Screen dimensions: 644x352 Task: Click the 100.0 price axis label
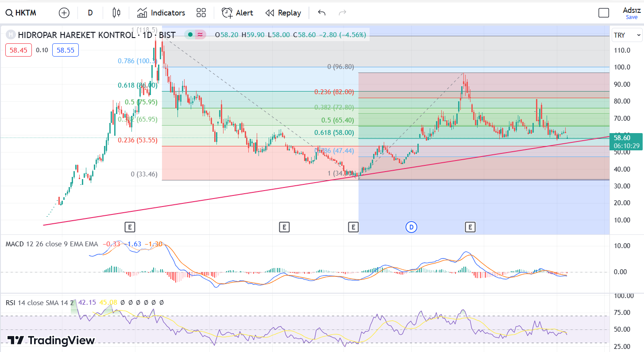(622, 67)
